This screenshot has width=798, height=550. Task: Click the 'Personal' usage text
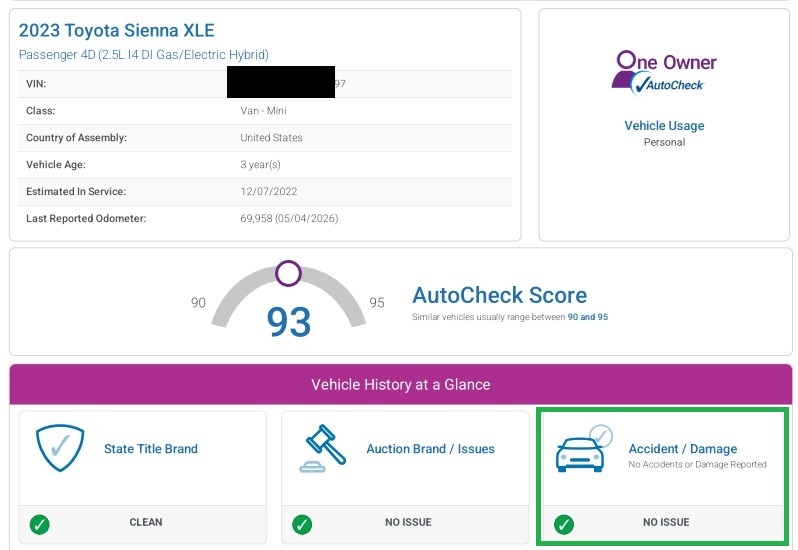pyautogui.click(x=664, y=142)
